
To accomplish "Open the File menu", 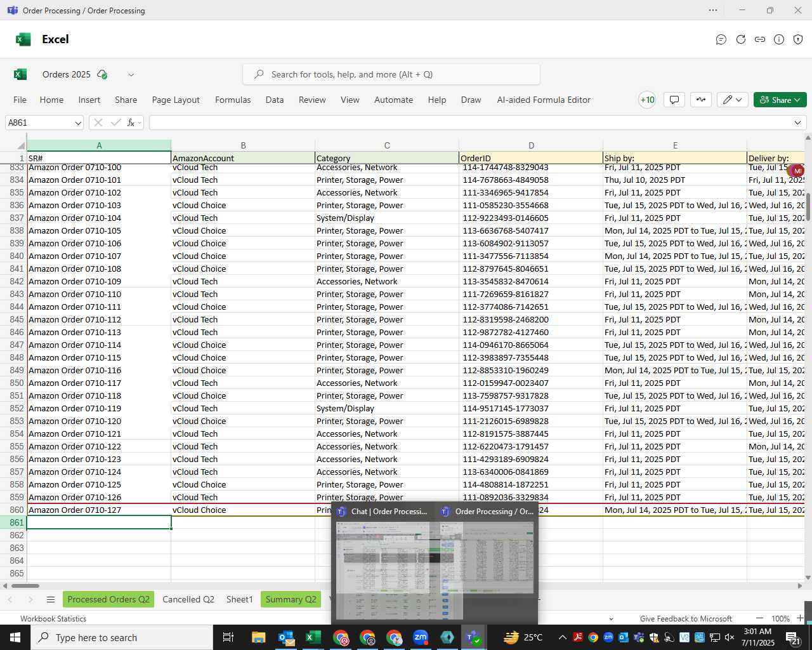I will pos(20,100).
